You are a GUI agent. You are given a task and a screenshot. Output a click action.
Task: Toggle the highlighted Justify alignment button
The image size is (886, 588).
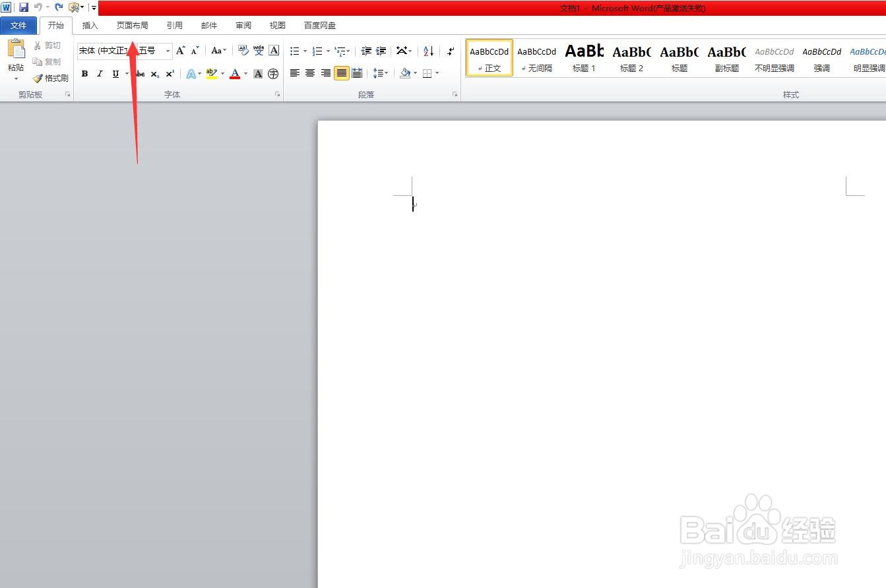341,73
